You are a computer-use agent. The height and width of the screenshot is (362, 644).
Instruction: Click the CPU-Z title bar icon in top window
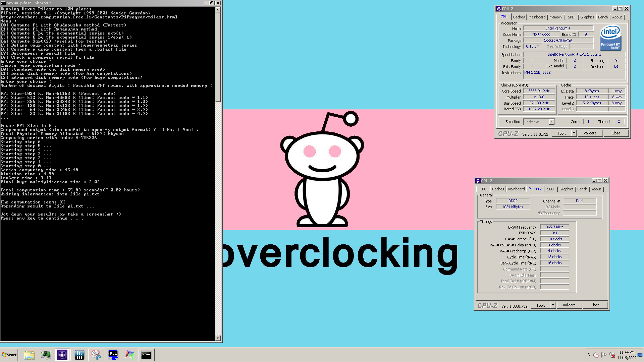pos(499,9)
